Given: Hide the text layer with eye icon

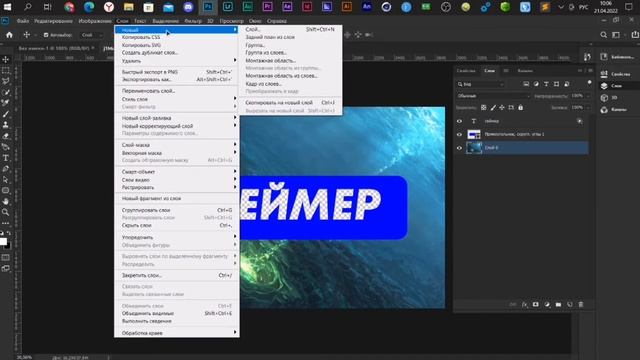Looking at the screenshot, I should coord(459,121).
